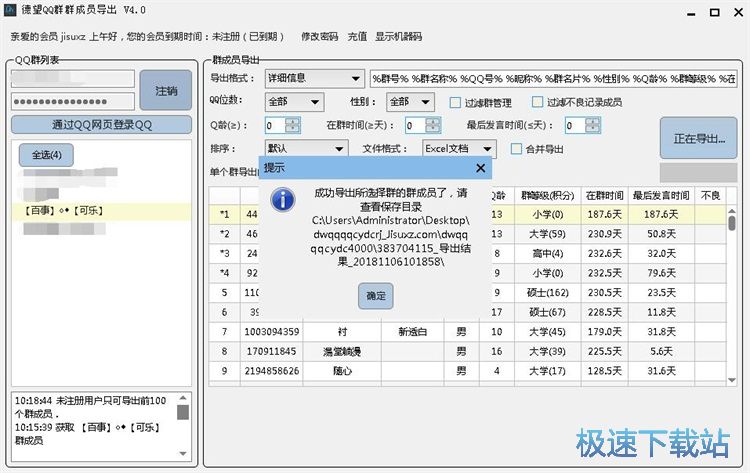Click the 不良 column header
Viewport: 750px width, 473px height.
(x=710, y=196)
